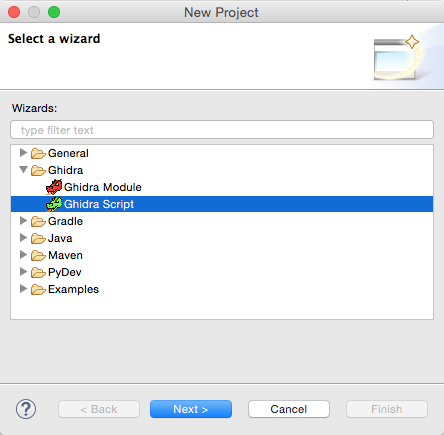
Task: Dismiss the dialog with Cancel
Action: [289, 409]
